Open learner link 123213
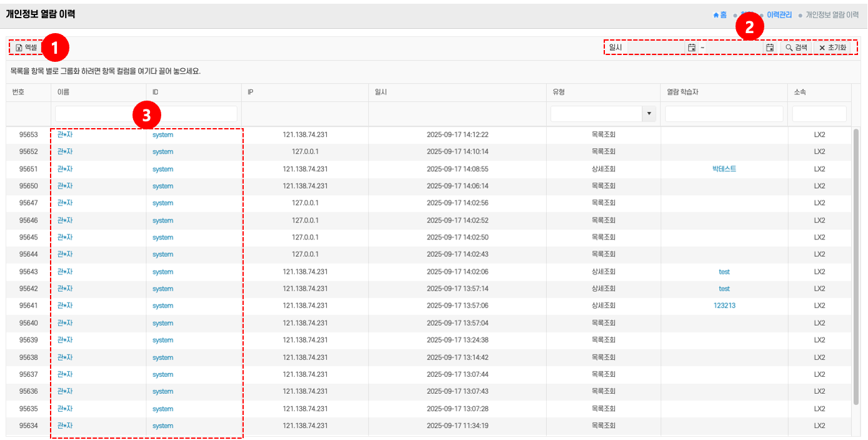 tap(724, 306)
